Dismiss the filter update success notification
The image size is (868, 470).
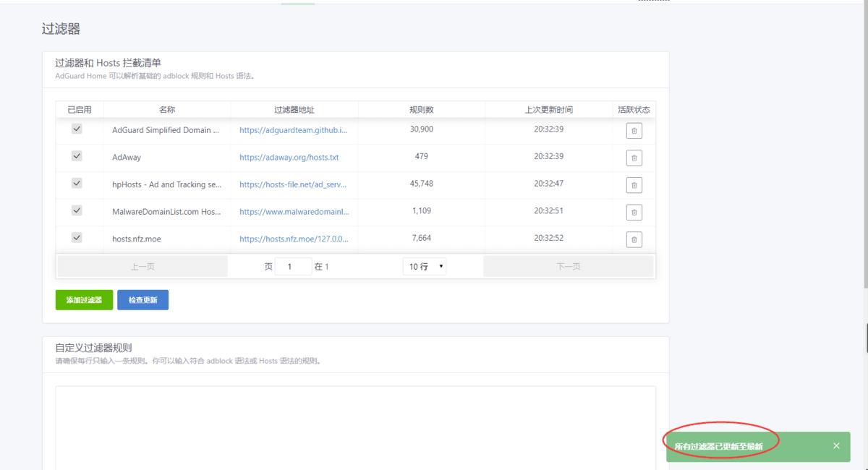[836, 445]
